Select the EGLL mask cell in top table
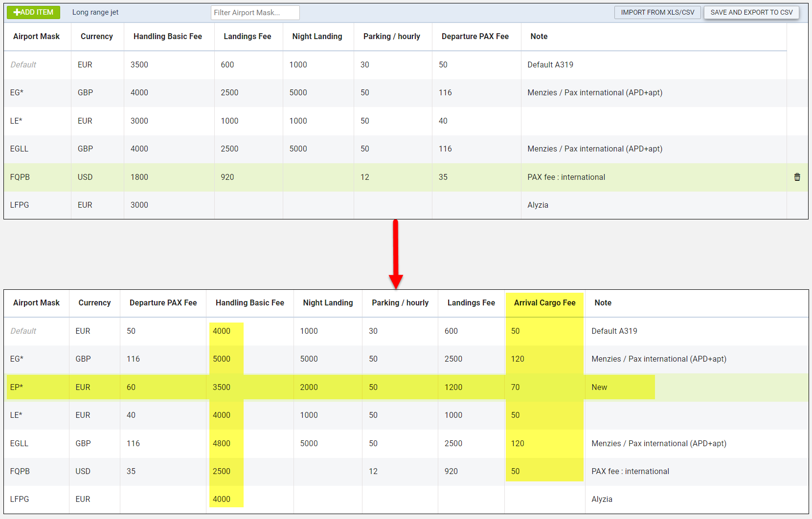The height and width of the screenshot is (519, 812). pyautogui.click(x=19, y=149)
